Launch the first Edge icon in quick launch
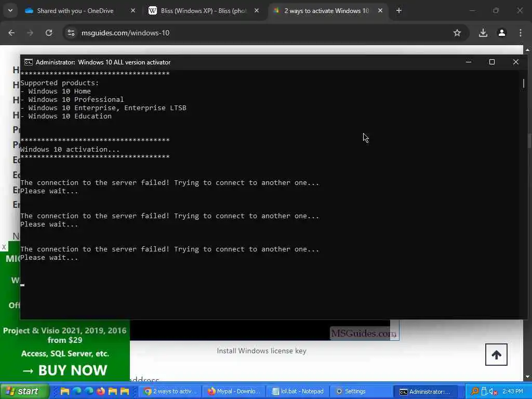The height and width of the screenshot is (399, 532). pos(77,391)
